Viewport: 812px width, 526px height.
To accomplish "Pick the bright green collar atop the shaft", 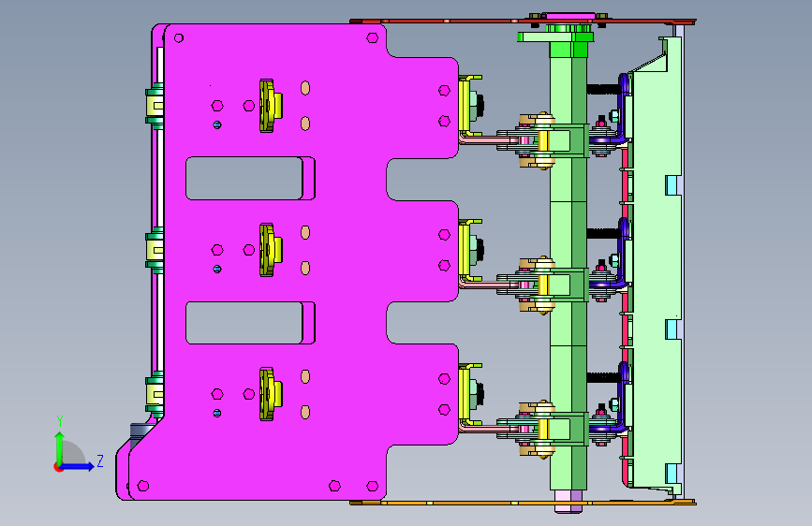I will 568,50.
